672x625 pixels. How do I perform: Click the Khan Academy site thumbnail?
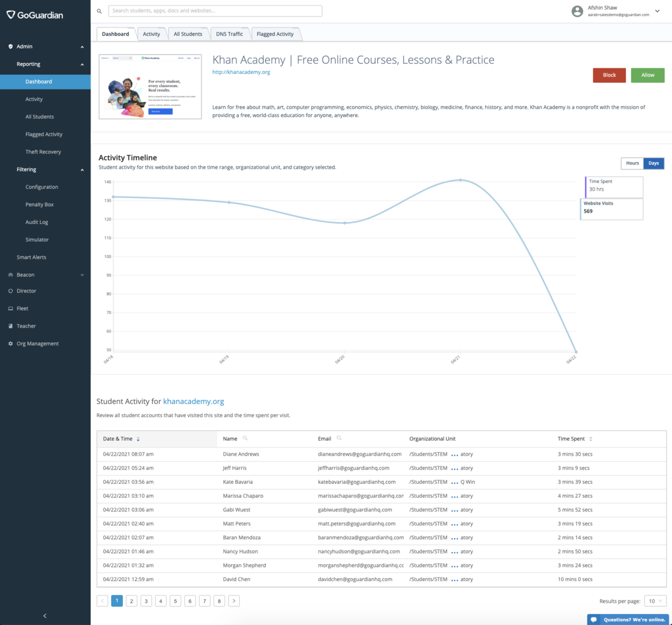(x=150, y=86)
